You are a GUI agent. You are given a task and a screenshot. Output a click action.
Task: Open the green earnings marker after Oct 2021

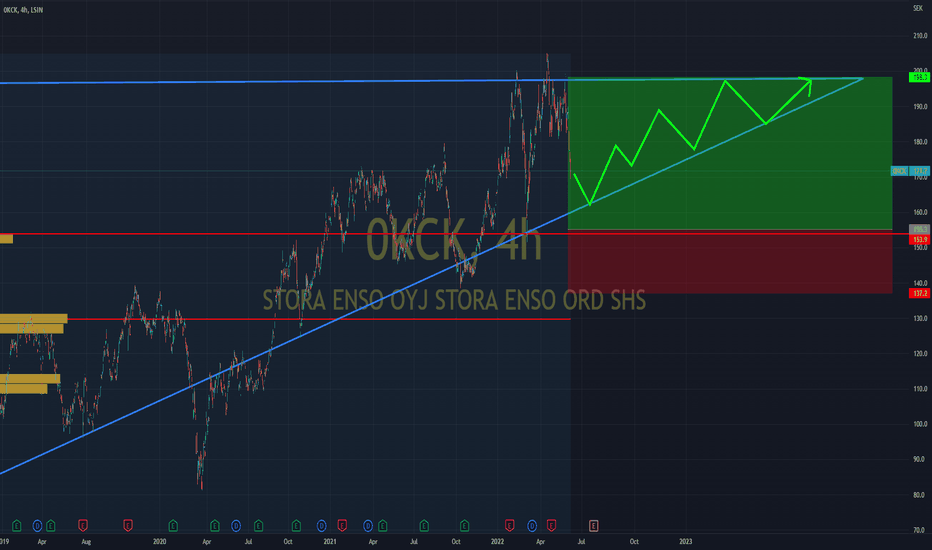coord(464,526)
